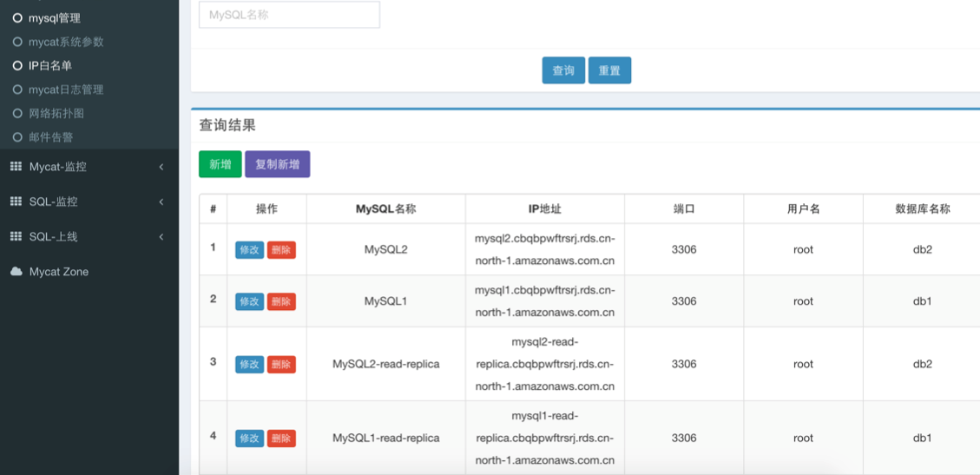Click the 操作 column header

pos(266,209)
